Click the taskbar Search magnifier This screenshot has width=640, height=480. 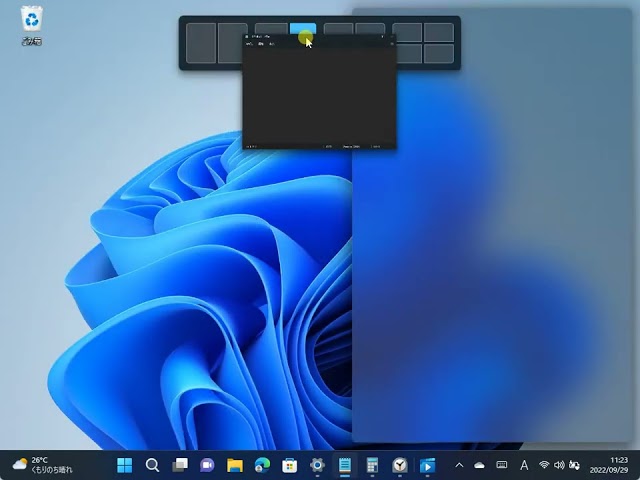[x=152, y=465]
